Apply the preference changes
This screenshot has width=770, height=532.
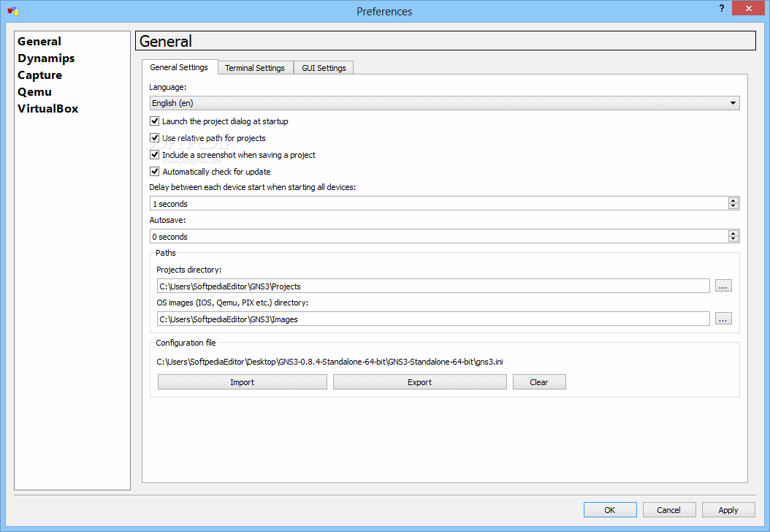[728, 510]
